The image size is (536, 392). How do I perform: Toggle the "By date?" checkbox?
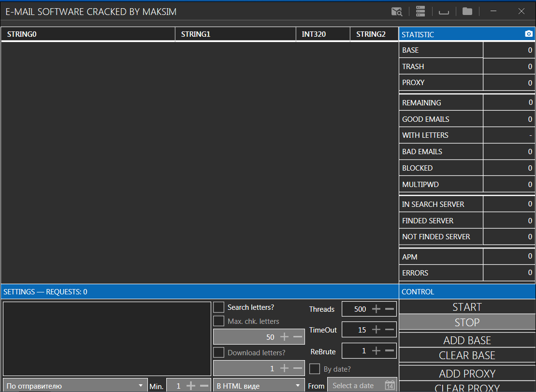[315, 369]
